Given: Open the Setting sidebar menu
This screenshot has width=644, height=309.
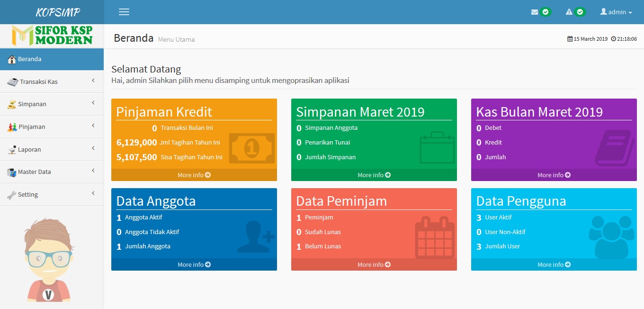Looking at the screenshot, I should coord(52,194).
